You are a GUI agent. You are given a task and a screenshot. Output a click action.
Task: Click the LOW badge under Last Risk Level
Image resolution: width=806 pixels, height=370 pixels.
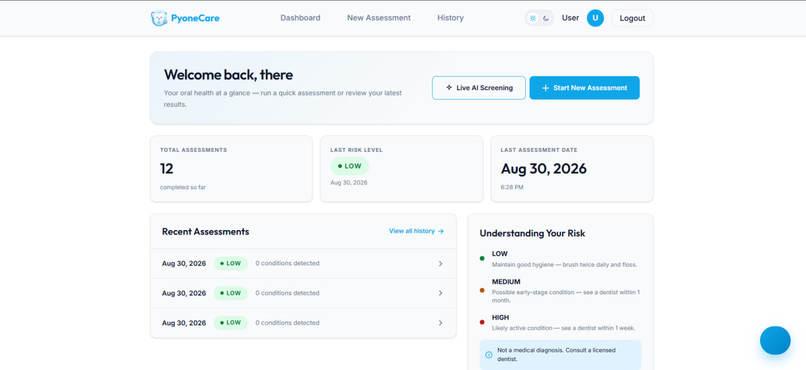pyautogui.click(x=350, y=166)
